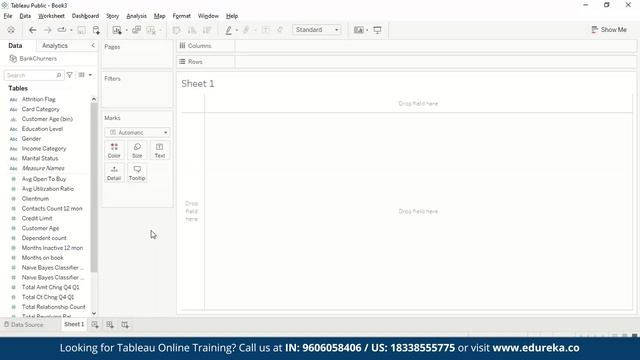Screen dimensions: 640x360
Task: Click the data pane scroll up arrow
Action: tap(94, 99)
